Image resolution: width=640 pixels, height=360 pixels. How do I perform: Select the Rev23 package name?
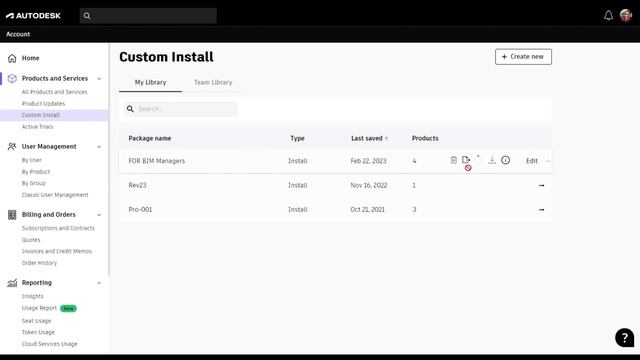(137, 185)
